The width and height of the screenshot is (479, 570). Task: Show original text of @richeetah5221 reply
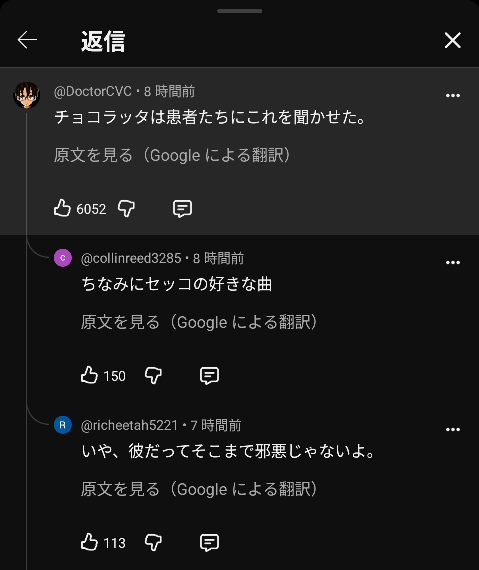(x=199, y=489)
